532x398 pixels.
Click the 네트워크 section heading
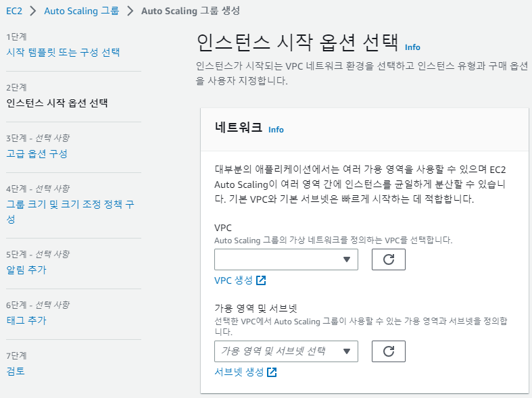pos(238,128)
